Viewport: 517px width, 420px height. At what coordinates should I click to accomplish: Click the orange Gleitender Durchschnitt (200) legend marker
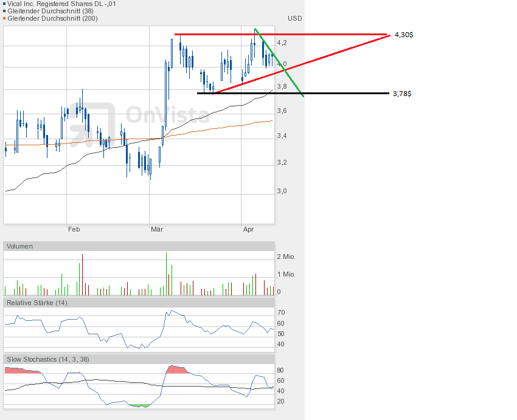click(5, 18)
